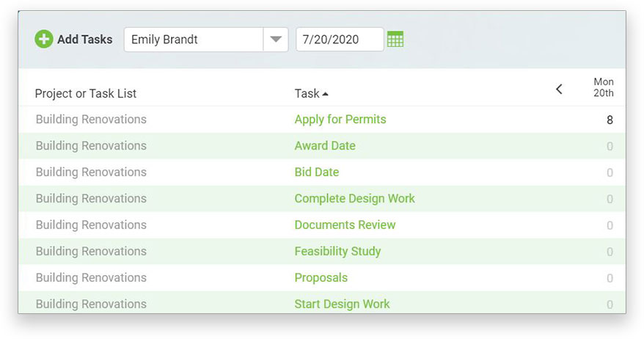Open the Proposals task link
The width and height of the screenshot is (644, 339).
pos(321,278)
